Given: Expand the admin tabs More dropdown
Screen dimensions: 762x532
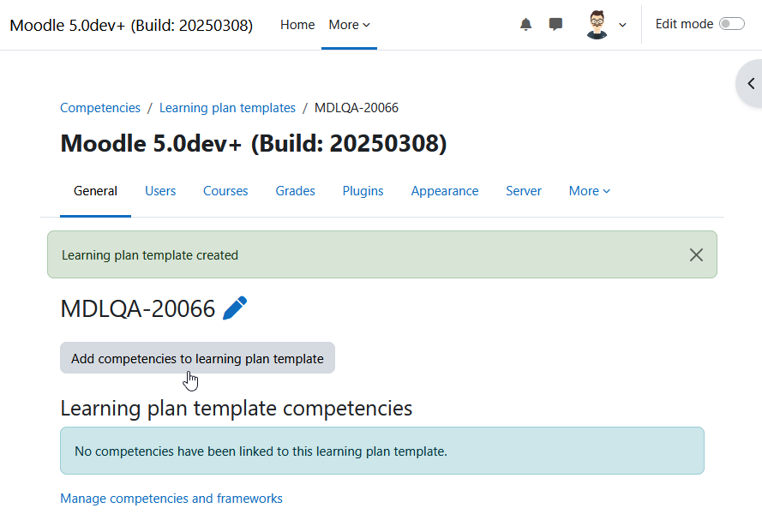Looking at the screenshot, I should 590,191.
